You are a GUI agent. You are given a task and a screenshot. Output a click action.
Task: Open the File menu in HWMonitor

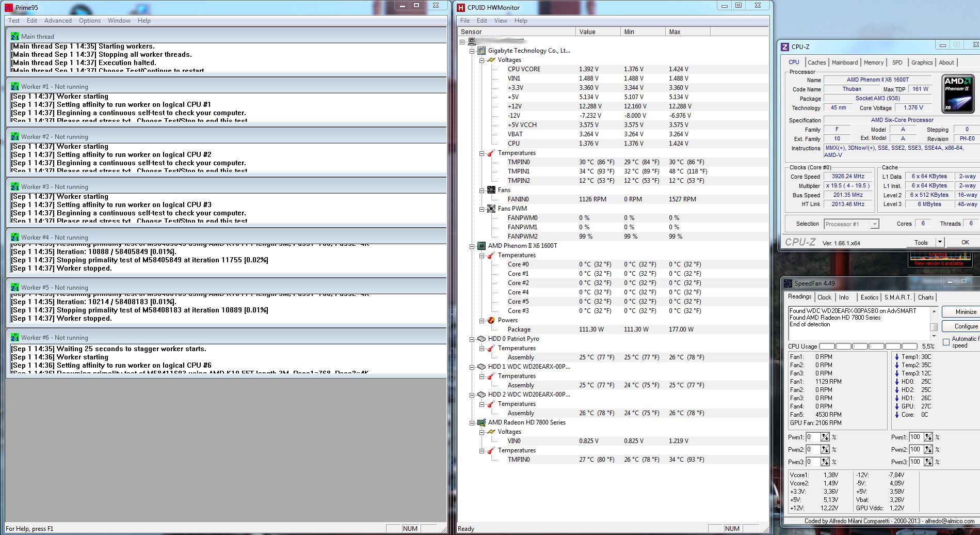(465, 21)
